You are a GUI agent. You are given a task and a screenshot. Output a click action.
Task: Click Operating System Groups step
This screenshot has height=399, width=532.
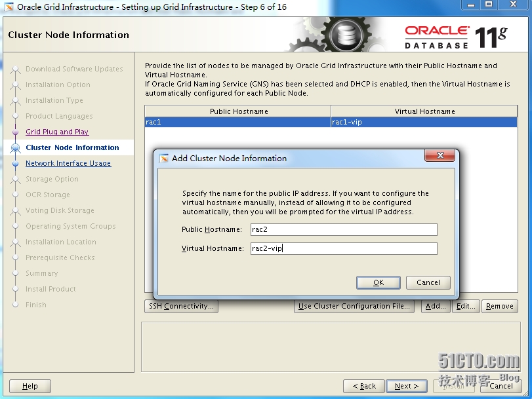click(x=71, y=226)
